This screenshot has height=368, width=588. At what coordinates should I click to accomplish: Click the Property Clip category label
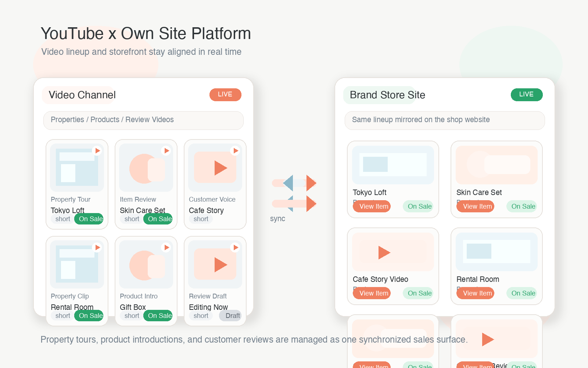pos(70,296)
